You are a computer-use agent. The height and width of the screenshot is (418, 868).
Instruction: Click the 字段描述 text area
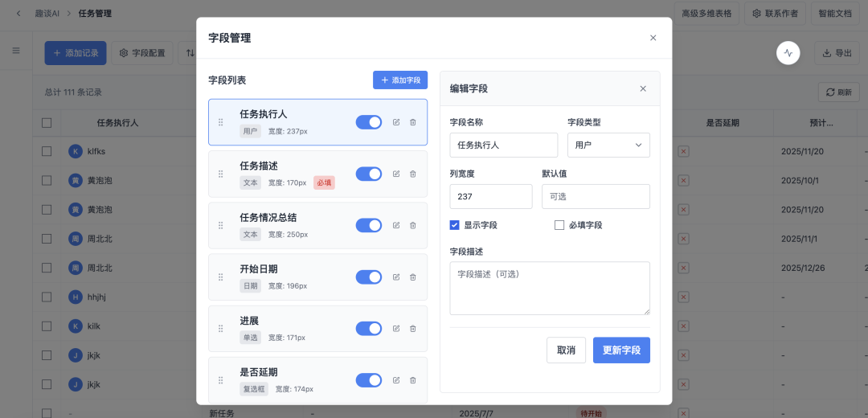[x=550, y=289]
